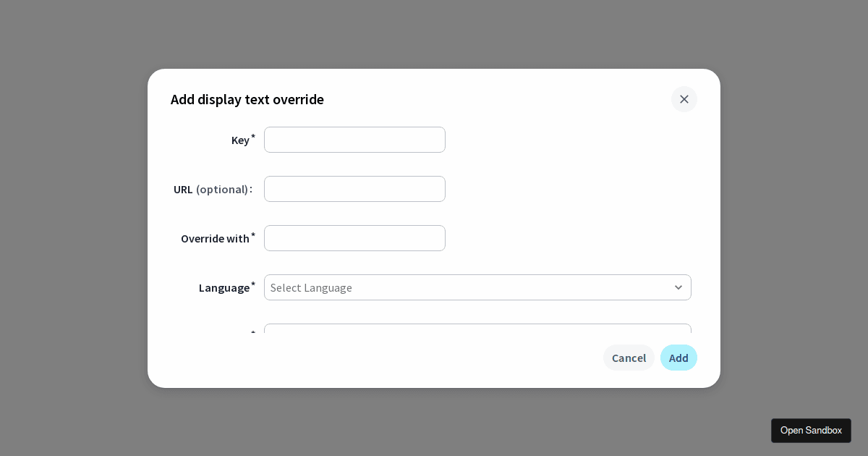
Task: Click the Language field label
Action: tap(224, 287)
